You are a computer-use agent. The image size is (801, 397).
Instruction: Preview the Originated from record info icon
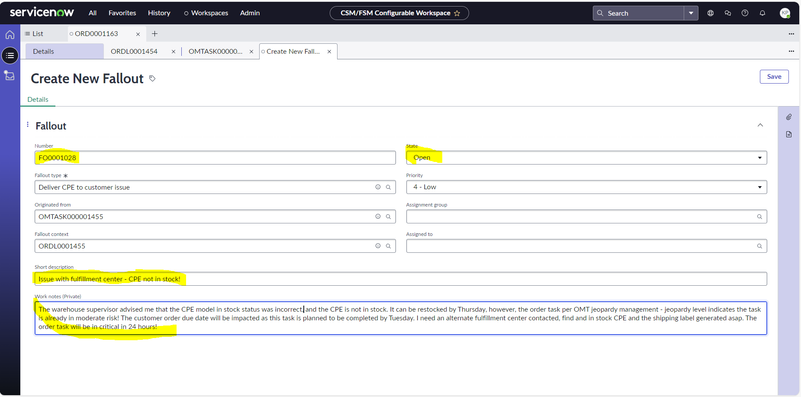[378, 217]
